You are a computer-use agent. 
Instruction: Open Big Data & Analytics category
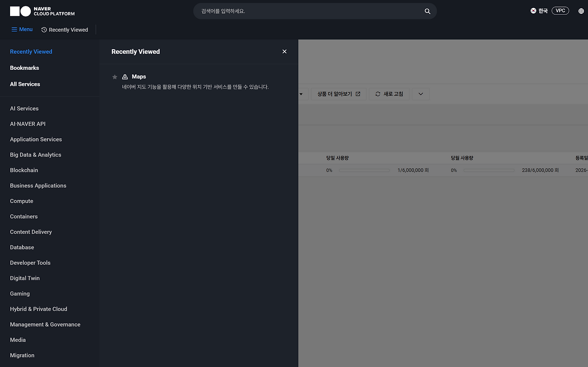35,155
